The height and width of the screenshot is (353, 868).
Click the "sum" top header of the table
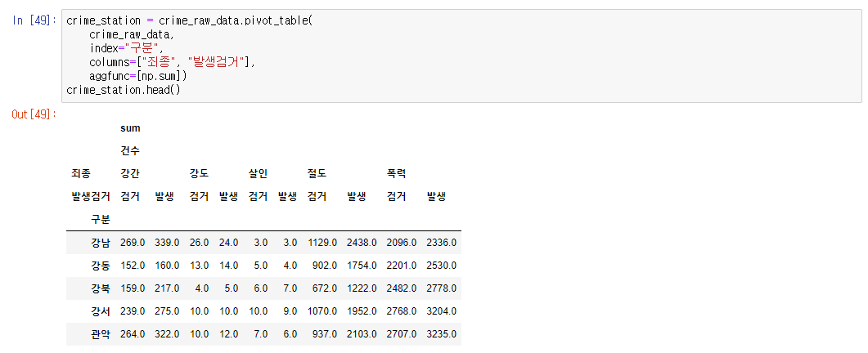click(130, 127)
